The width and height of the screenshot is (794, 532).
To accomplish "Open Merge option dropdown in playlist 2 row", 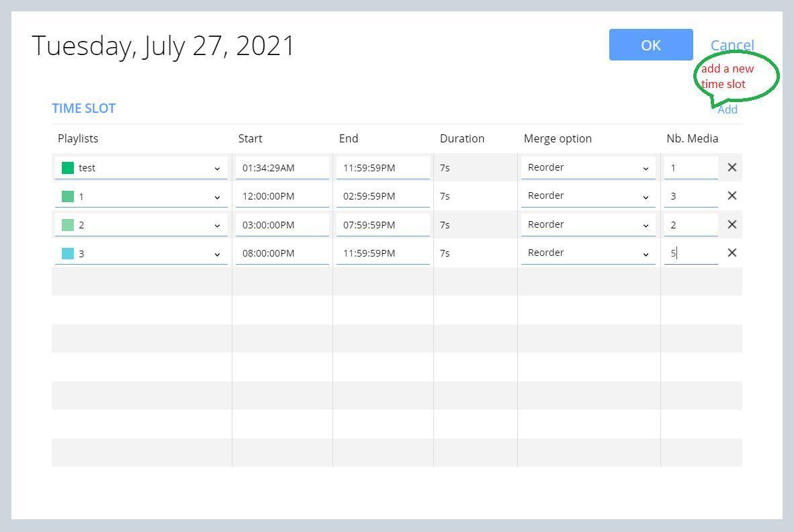I will pos(588,224).
